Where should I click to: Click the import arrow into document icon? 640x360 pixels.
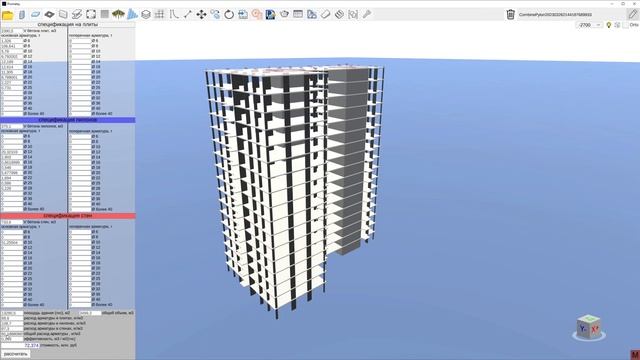coord(243,15)
